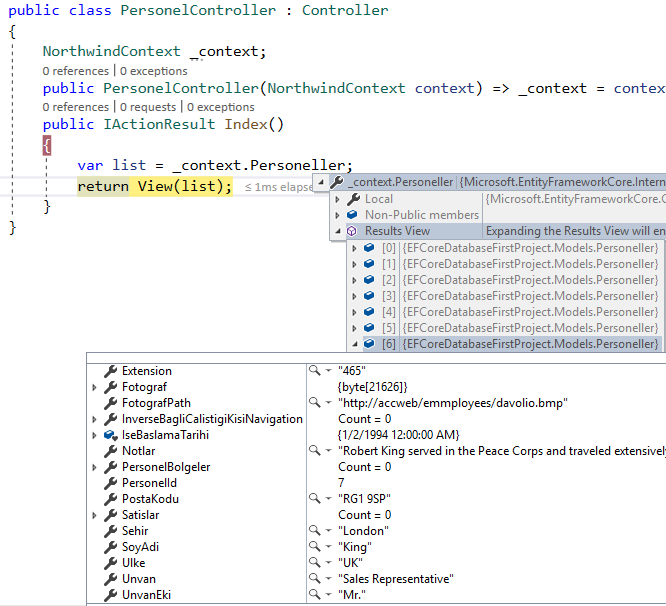Viewport: 666px width, 606px height.
Task: Collapse the Results View node
Action: [x=338, y=231]
